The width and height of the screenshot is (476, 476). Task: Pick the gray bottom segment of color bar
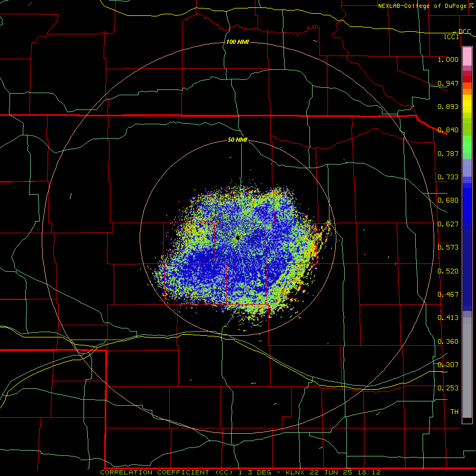[467, 368]
